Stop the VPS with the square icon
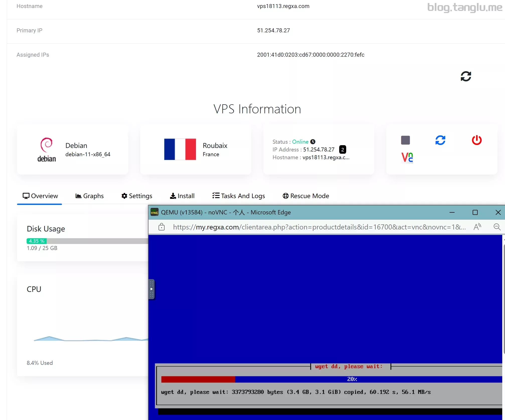Screen dimensions: 505x420 405,140
